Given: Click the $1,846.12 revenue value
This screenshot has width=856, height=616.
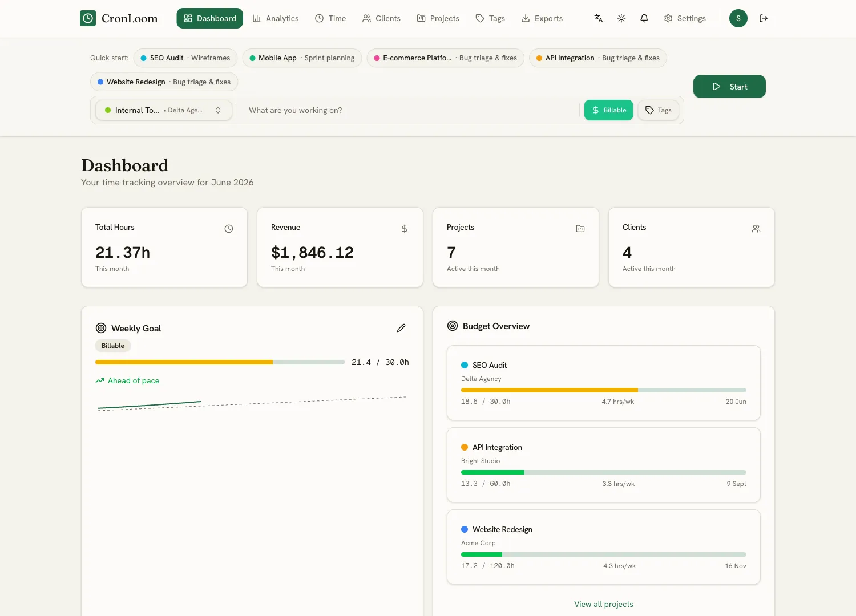Looking at the screenshot, I should 312,252.
